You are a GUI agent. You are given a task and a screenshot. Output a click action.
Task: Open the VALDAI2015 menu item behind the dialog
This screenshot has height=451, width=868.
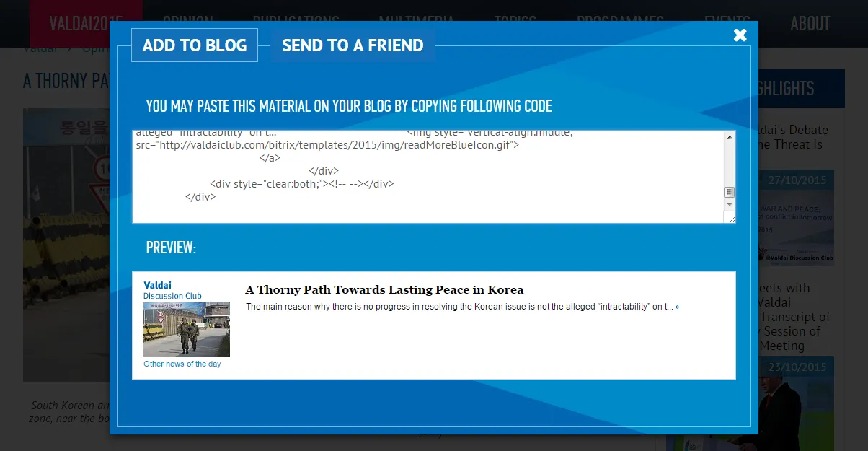coord(86,23)
